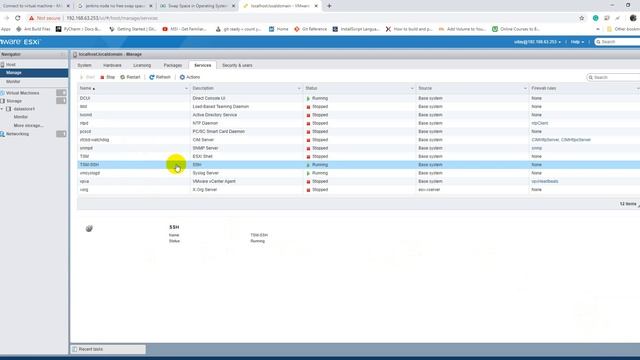Screen dimensions: 640x360
Task: Focus the Search field in the ESXi header
Action: click(618, 42)
